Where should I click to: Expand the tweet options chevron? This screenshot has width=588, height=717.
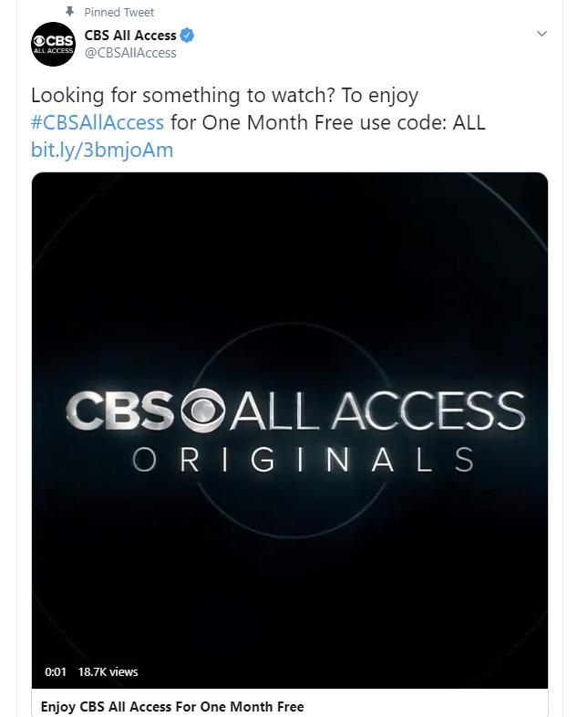click(542, 34)
